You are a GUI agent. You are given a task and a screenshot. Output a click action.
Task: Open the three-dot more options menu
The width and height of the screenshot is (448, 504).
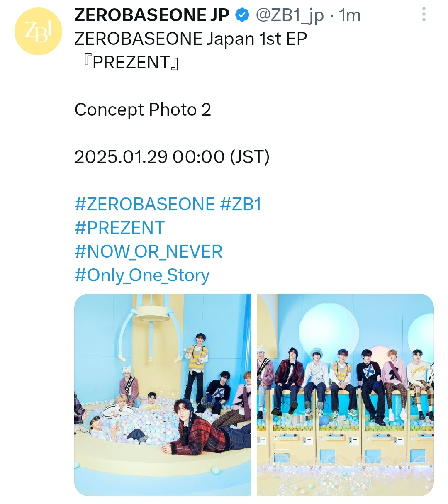pos(424,15)
